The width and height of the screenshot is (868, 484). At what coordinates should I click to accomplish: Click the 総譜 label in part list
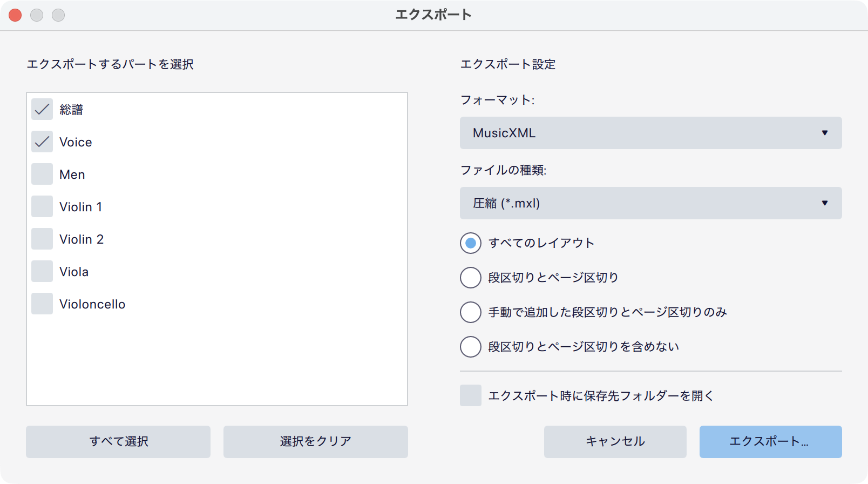pos(71,110)
